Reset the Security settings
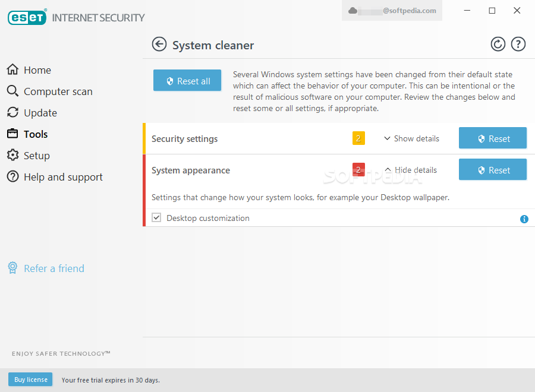 tap(492, 138)
